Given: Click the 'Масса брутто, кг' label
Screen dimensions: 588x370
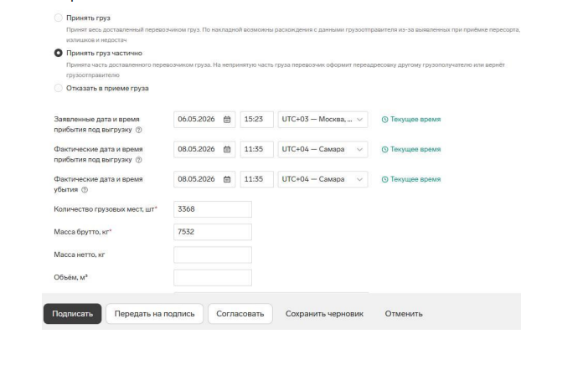Looking at the screenshot, I should tap(82, 232).
